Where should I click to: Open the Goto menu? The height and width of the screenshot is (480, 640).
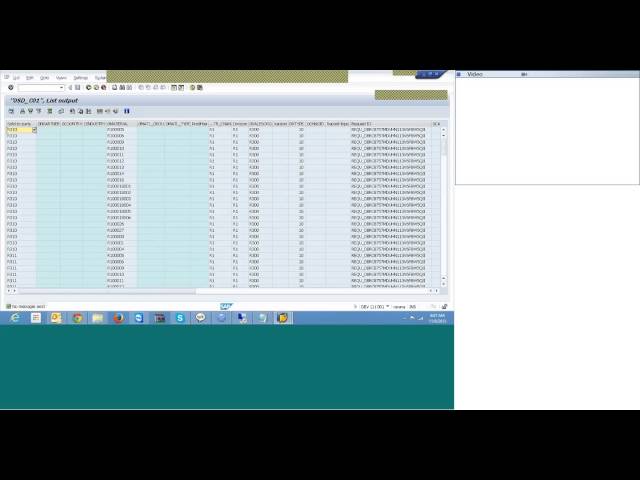coord(44,78)
